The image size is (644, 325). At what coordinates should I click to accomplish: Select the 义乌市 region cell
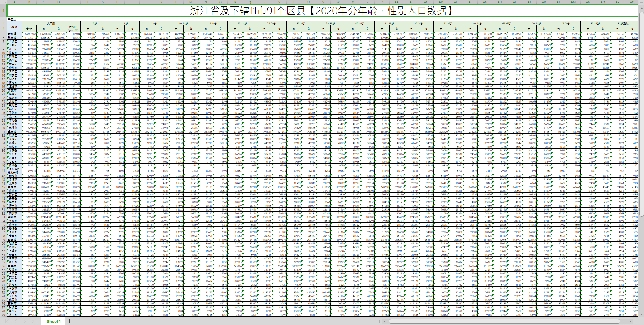(14, 292)
